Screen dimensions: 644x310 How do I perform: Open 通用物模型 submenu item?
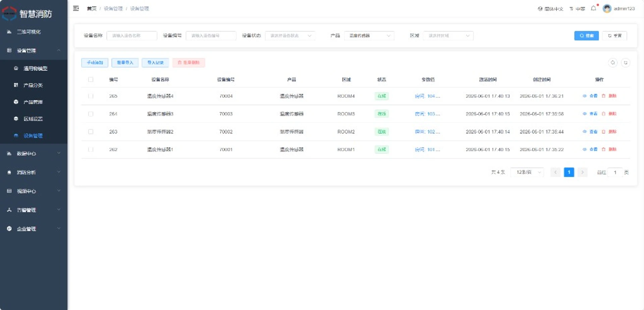click(x=34, y=68)
